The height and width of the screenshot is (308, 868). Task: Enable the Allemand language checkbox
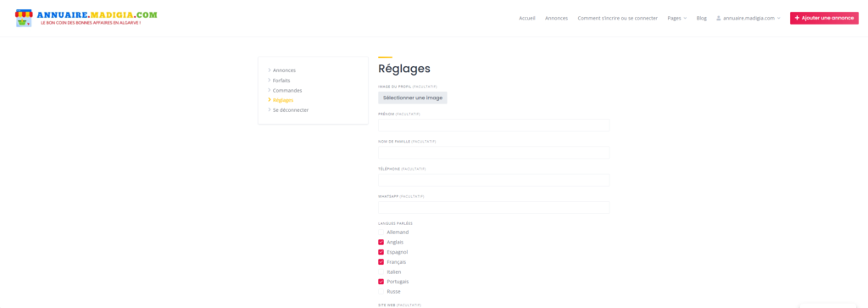(381, 232)
